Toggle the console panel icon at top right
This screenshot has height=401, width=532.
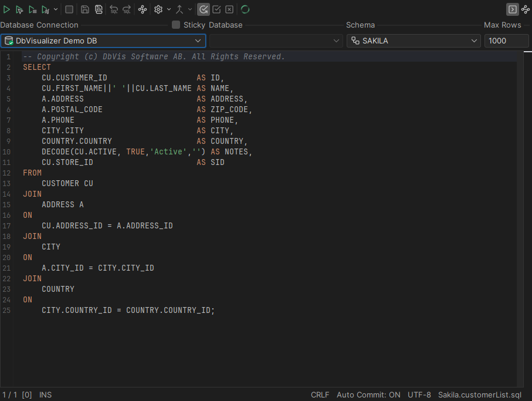(512, 9)
